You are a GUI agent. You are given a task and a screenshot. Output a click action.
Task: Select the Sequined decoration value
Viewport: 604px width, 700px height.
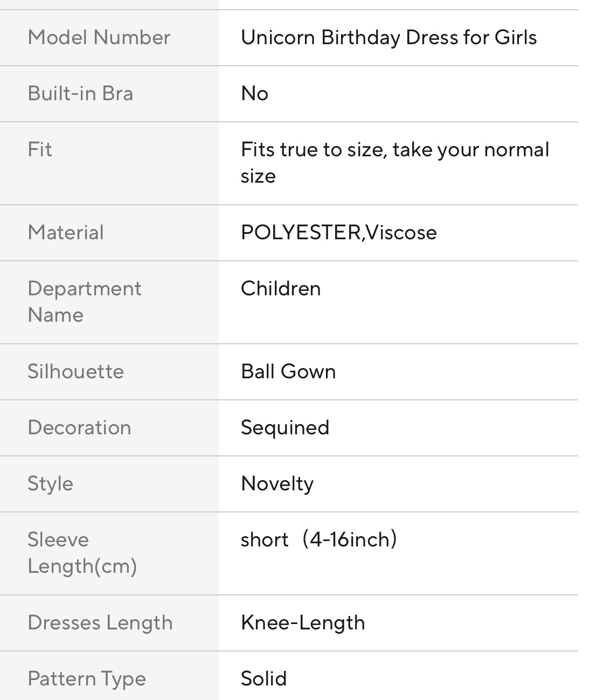tap(284, 428)
